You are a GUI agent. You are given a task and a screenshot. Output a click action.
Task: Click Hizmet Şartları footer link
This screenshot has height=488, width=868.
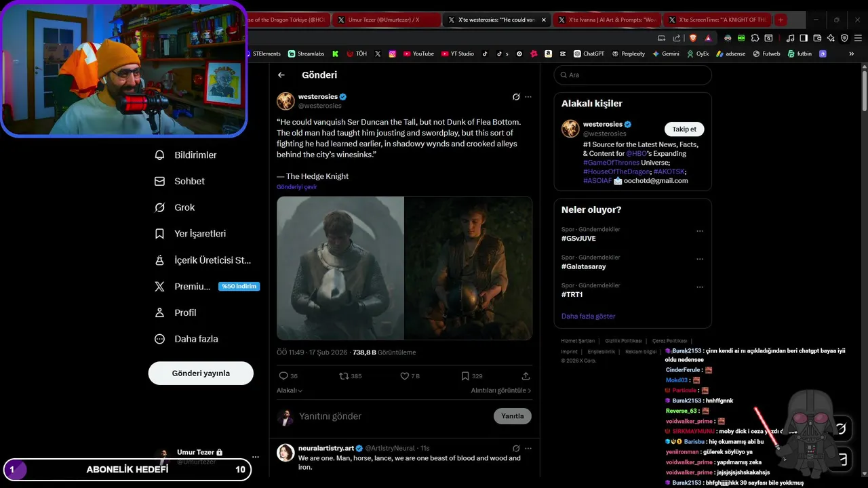[x=578, y=341]
